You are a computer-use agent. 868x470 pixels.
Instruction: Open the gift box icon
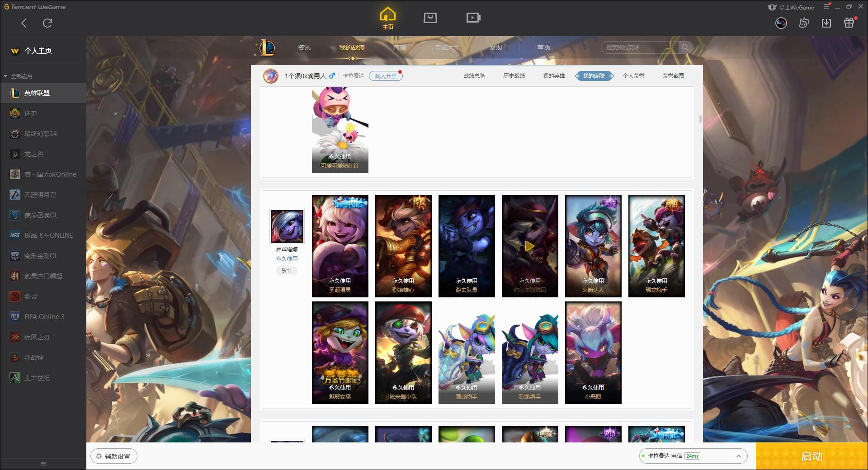[849, 23]
